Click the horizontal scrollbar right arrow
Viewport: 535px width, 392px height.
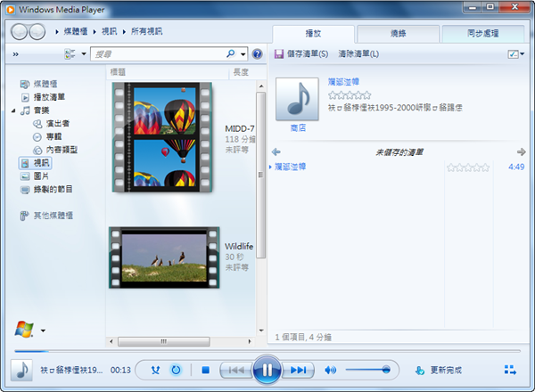(250, 341)
